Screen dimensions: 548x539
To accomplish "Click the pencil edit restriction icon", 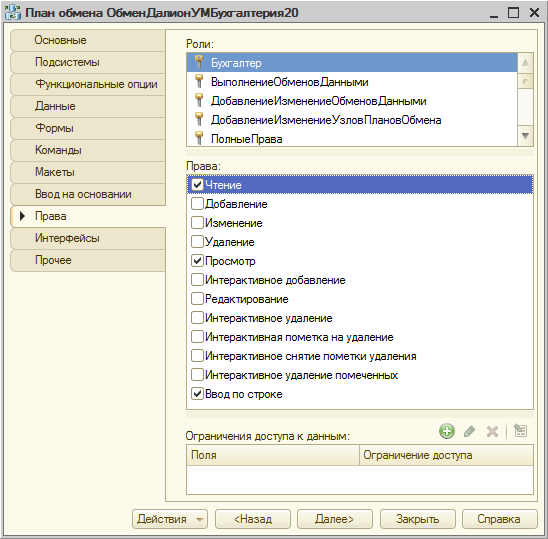I will pyautogui.click(x=469, y=431).
